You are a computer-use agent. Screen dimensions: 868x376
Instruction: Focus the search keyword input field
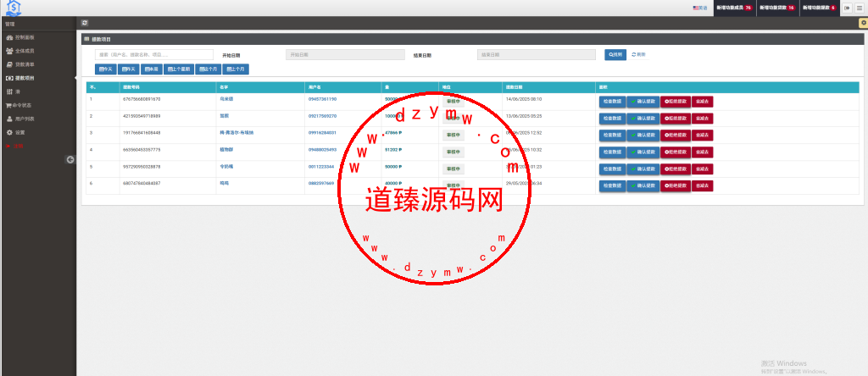tap(154, 55)
